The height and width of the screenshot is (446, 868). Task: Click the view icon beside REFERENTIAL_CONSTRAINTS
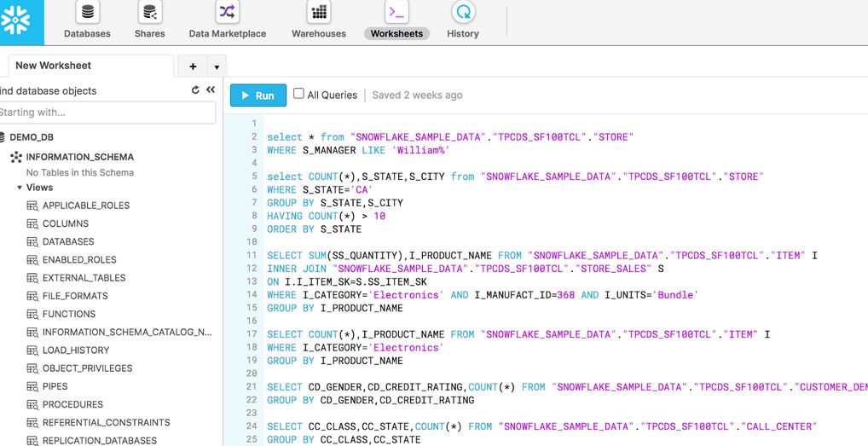(x=32, y=422)
